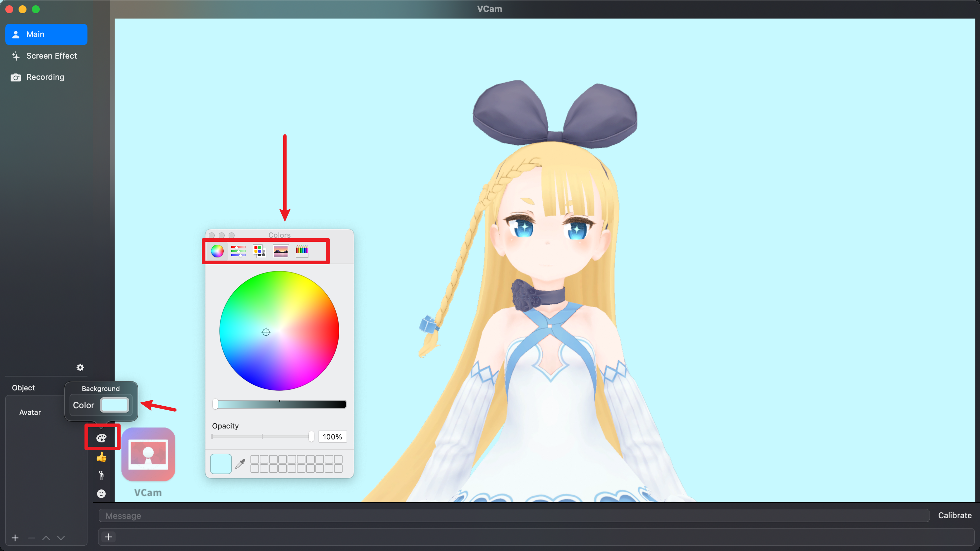Switch to the color palettes picker
Image resolution: width=980 pixels, height=551 pixels.
coord(259,251)
